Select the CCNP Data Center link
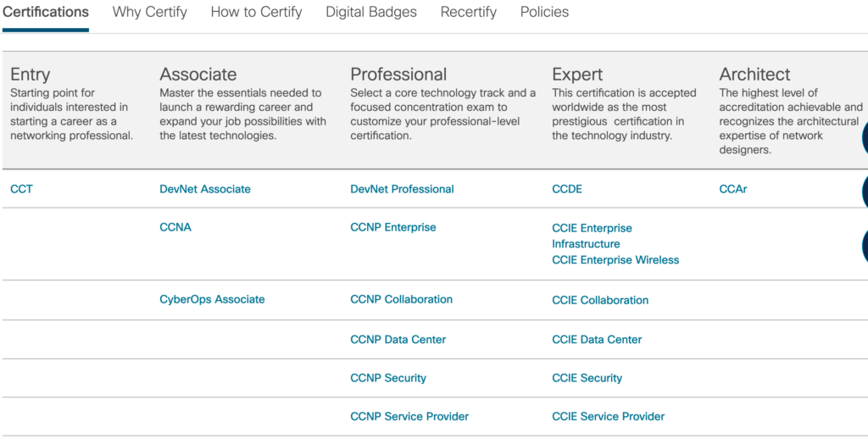868x439 pixels. (x=398, y=339)
